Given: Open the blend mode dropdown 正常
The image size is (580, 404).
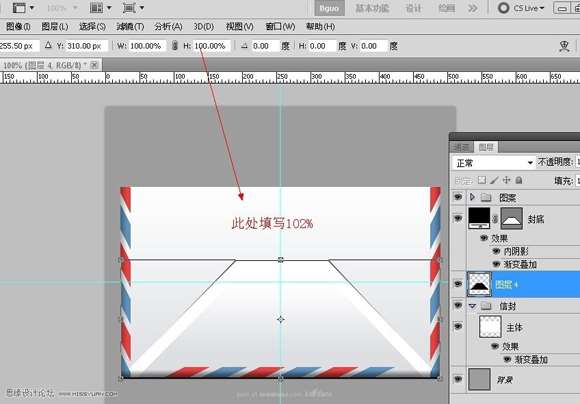Looking at the screenshot, I should (493, 163).
